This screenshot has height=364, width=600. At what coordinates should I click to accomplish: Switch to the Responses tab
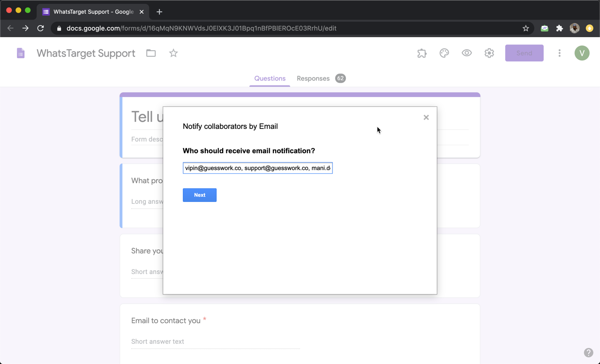(x=313, y=78)
